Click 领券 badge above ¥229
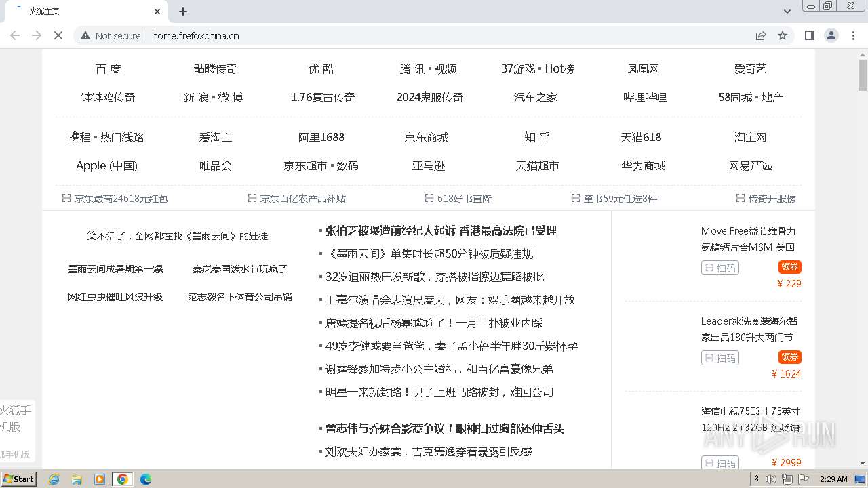 [790, 267]
